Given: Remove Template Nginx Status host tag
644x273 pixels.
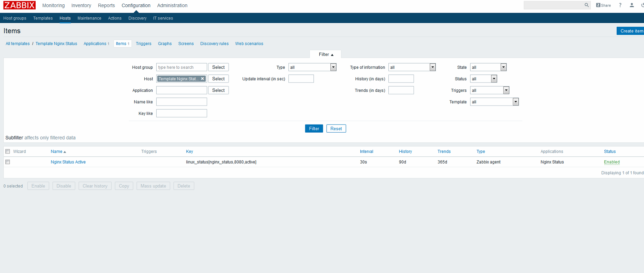Looking at the screenshot, I should (x=202, y=79).
